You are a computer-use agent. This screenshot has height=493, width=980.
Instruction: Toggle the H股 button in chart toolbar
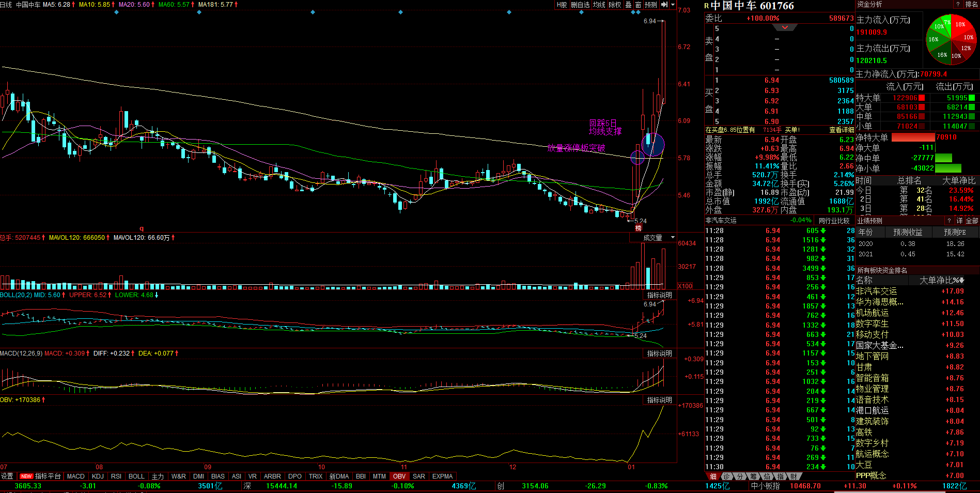click(562, 5)
